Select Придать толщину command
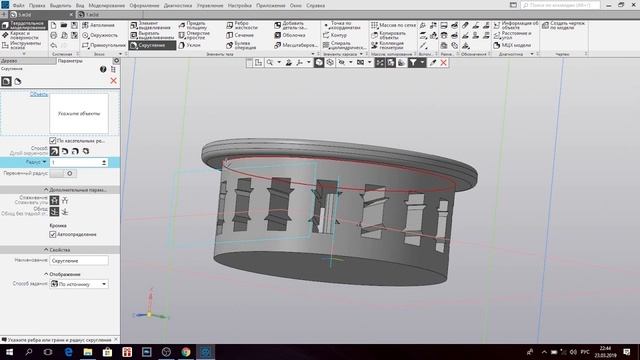This screenshot has height=360, width=640. 194,25
